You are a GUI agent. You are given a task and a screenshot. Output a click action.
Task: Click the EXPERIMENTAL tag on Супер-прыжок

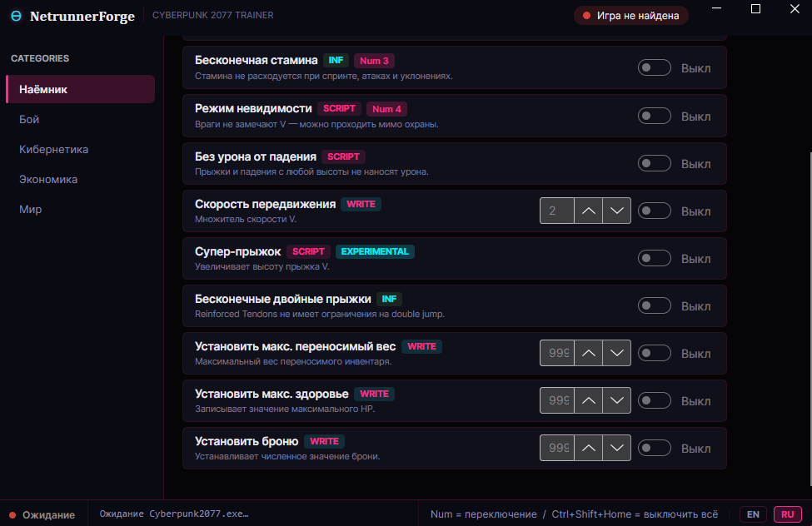point(375,251)
